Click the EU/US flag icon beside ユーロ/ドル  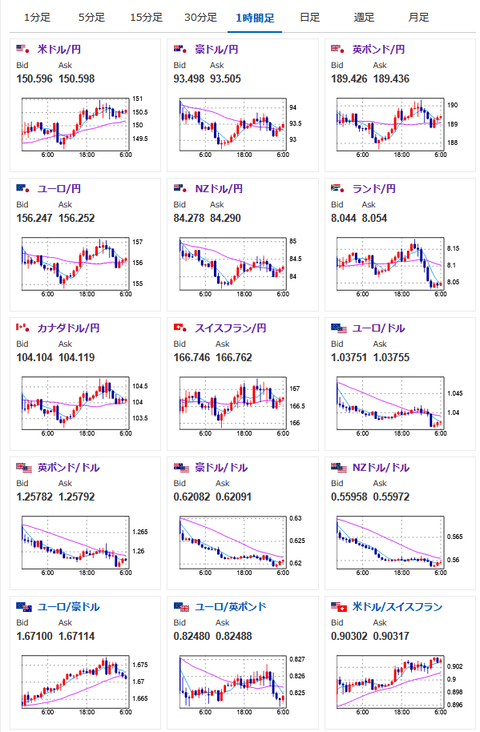click(339, 328)
